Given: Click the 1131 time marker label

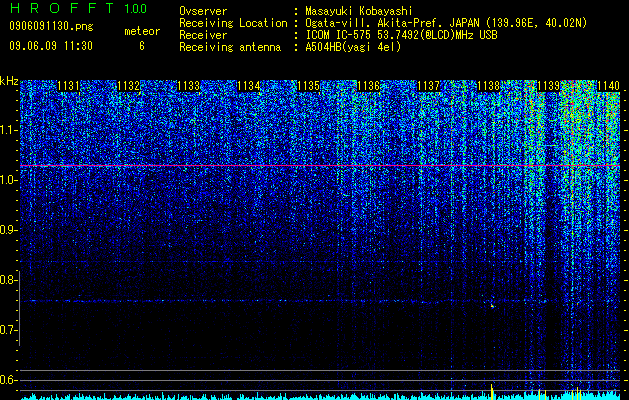Looking at the screenshot, I should (69, 86).
